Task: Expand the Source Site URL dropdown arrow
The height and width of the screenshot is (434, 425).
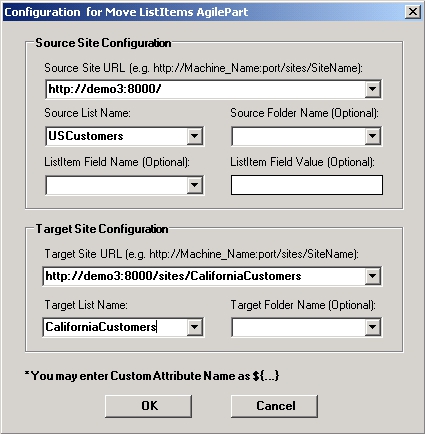Action: tap(373, 89)
